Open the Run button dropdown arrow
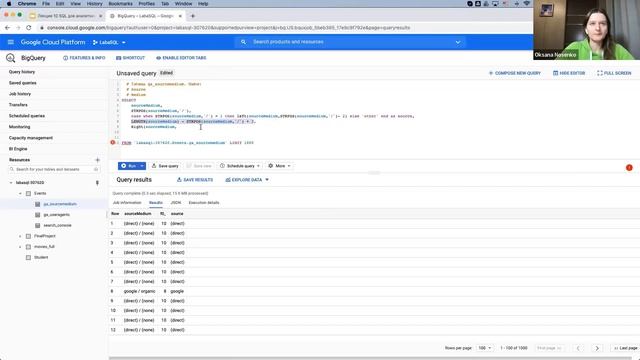The image size is (640, 360). [x=142, y=166]
